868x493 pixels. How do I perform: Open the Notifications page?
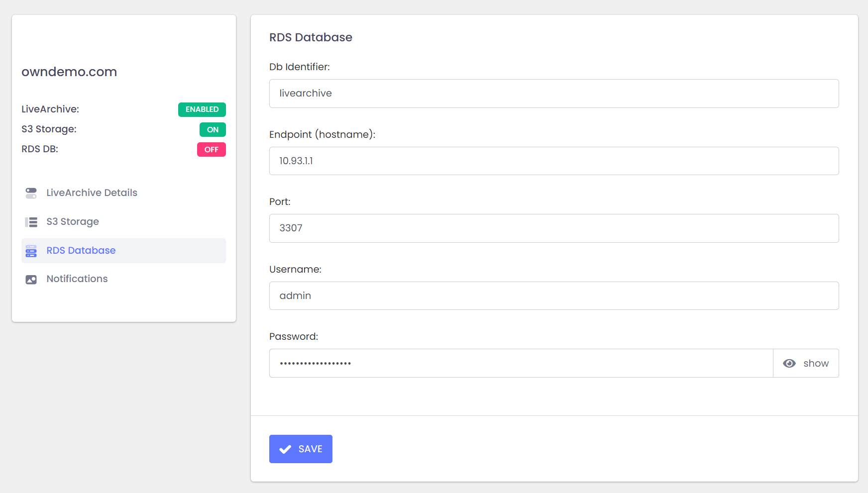click(x=77, y=279)
